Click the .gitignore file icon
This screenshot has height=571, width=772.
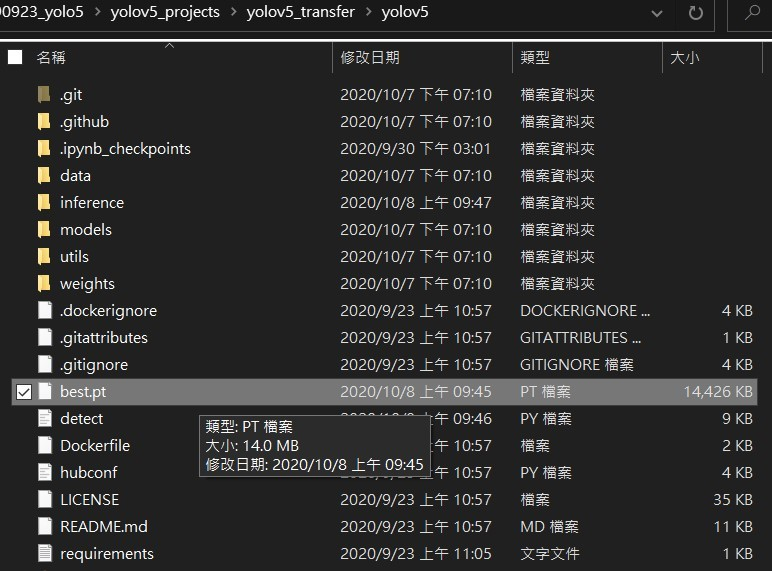pyautogui.click(x=45, y=364)
